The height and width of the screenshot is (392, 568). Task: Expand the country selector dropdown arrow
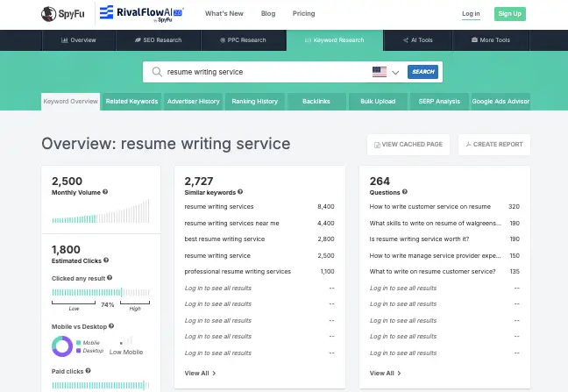pos(395,72)
